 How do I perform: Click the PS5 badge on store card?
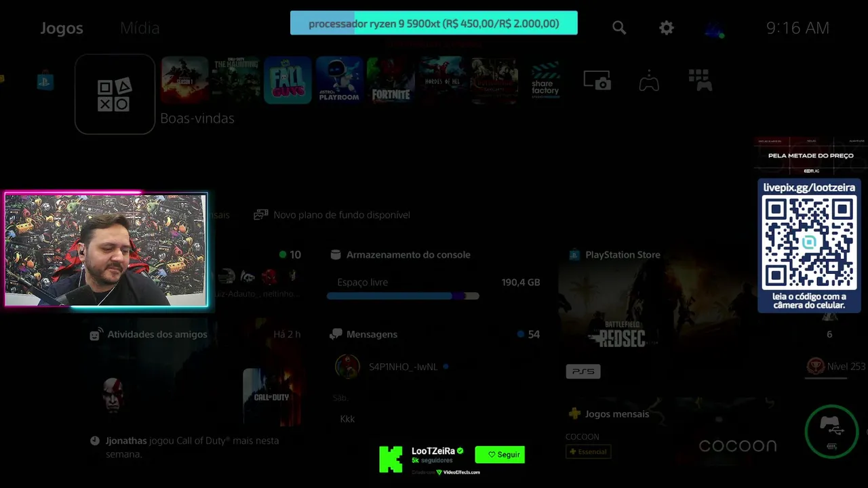point(583,371)
